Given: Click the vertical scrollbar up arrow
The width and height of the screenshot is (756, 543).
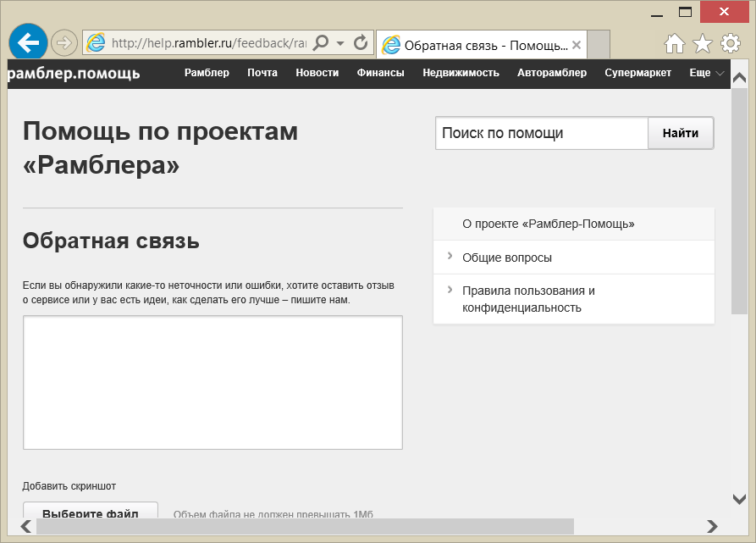Looking at the screenshot, I should (739, 77).
